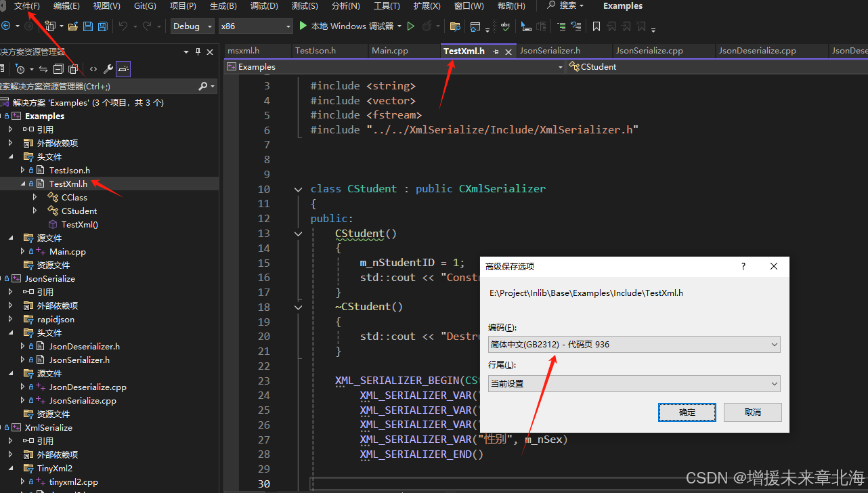Click the dialog help question mark
868x493 pixels.
[743, 266]
